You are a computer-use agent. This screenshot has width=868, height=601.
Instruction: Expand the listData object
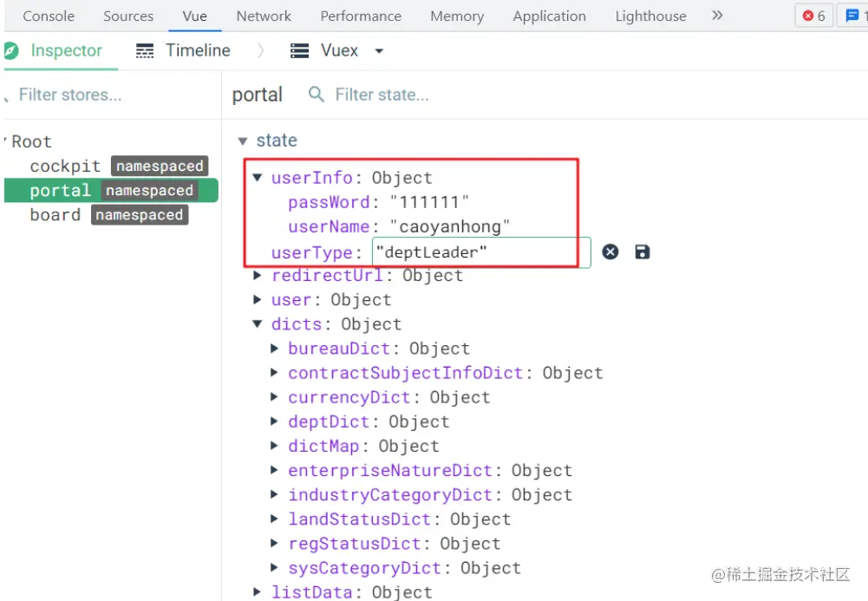tap(258, 591)
